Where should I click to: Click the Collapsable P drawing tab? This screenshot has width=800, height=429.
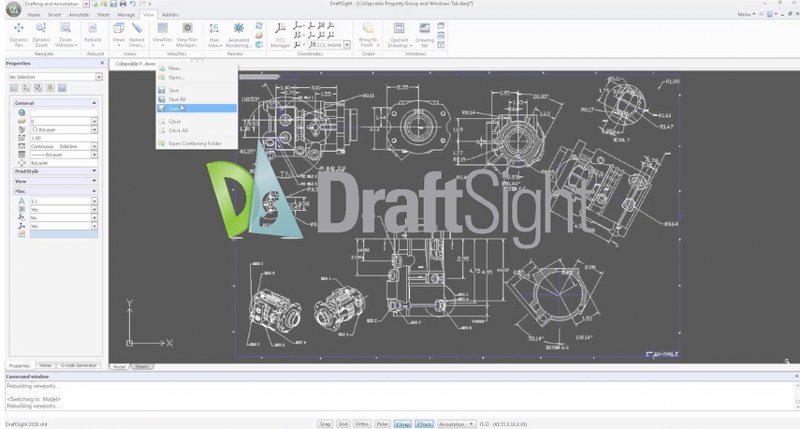coord(135,64)
